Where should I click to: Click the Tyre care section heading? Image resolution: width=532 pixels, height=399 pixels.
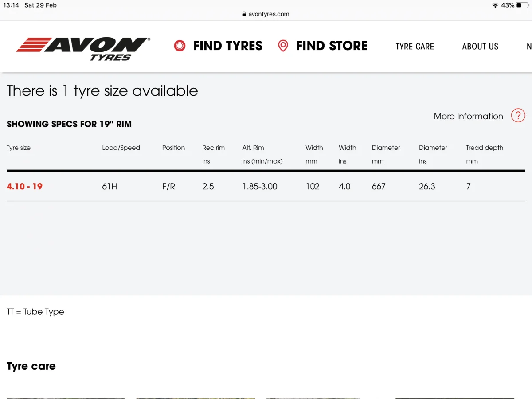click(31, 366)
